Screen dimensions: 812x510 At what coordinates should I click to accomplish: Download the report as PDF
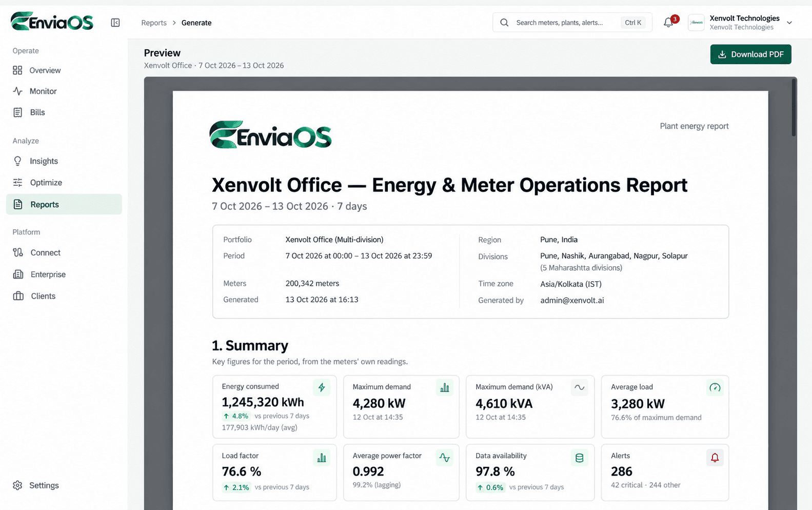tap(750, 54)
